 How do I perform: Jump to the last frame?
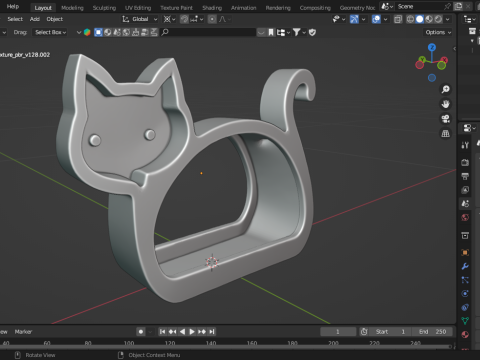(212, 332)
